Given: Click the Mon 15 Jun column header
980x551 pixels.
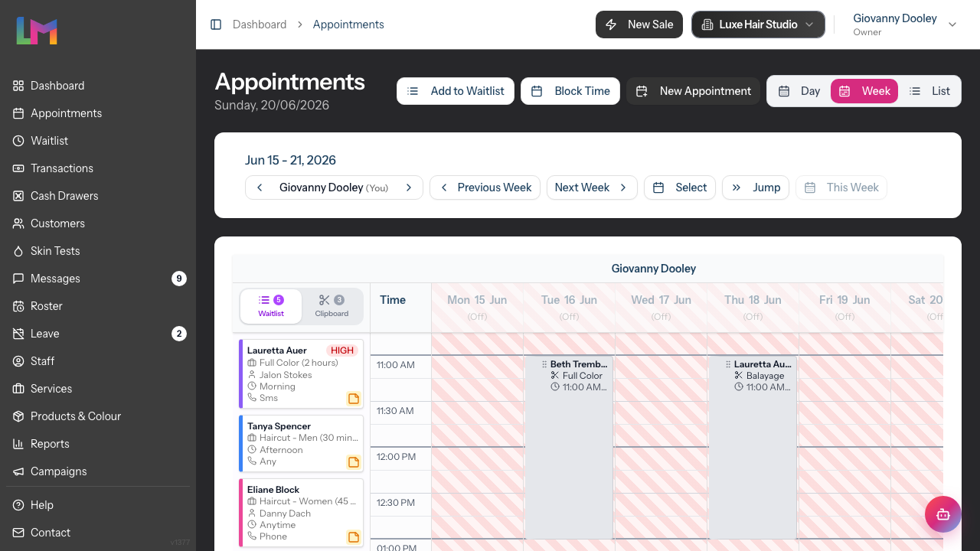Looking at the screenshot, I should pyautogui.click(x=477, y=307).
